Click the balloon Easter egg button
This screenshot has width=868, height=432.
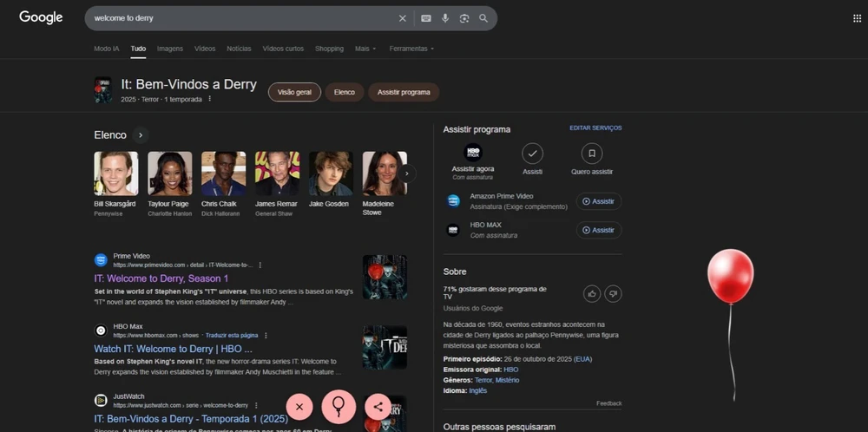point(339,405)
